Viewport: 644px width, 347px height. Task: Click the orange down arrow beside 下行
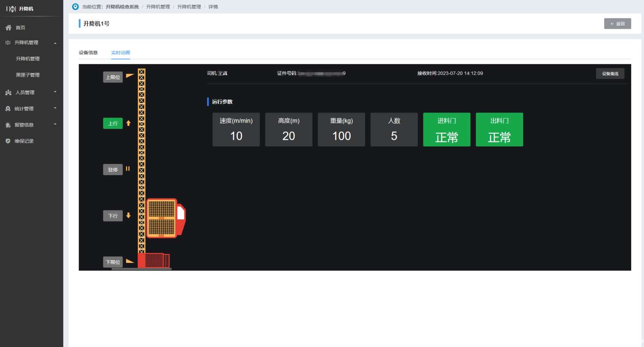click(128, 215)
